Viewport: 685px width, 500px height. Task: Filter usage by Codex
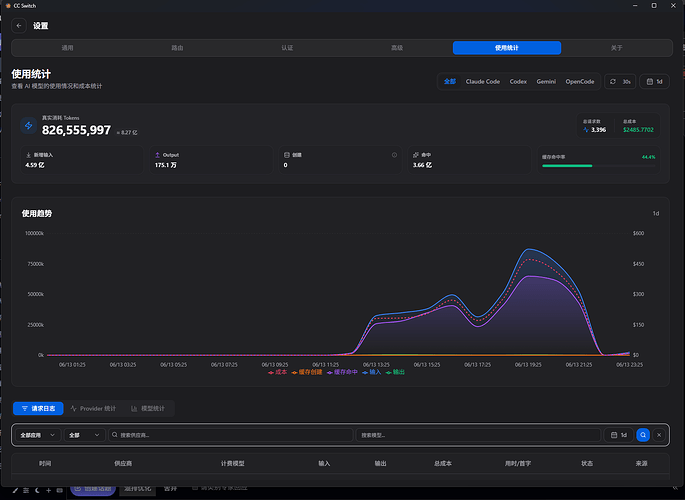tap(518, 82)
